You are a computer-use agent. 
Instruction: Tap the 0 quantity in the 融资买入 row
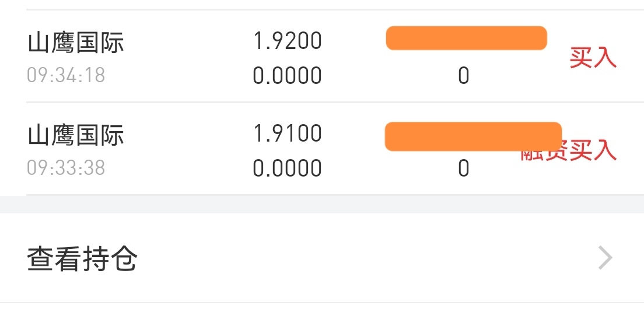click(x=464, y=168)
